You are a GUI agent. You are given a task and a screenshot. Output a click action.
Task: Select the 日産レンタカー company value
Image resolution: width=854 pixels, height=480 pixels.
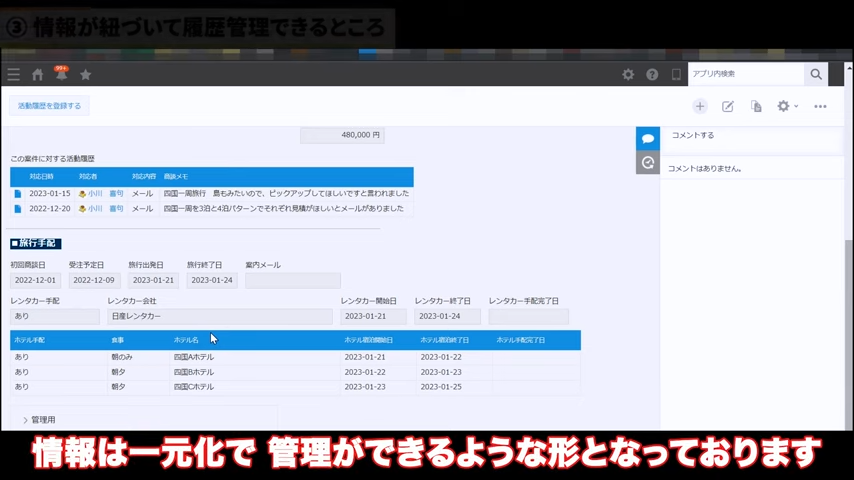pyautogui.click(x=219, y=317)
